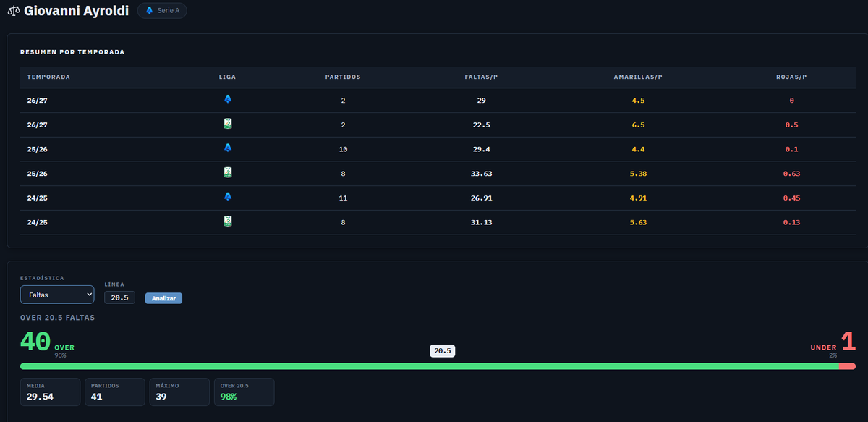Click the Serie B icon in the 24/25 row with 31.13 fouls
The image size is (868, 422).
click(228, 221)
